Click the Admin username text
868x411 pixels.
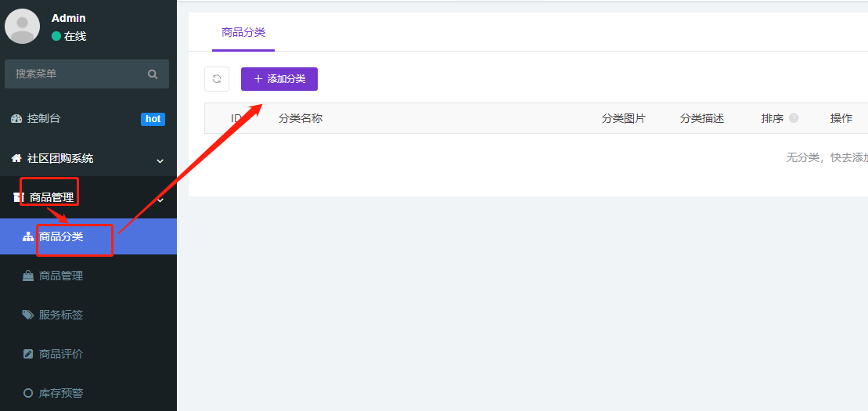pyautogui.click(x=69, y=18)
